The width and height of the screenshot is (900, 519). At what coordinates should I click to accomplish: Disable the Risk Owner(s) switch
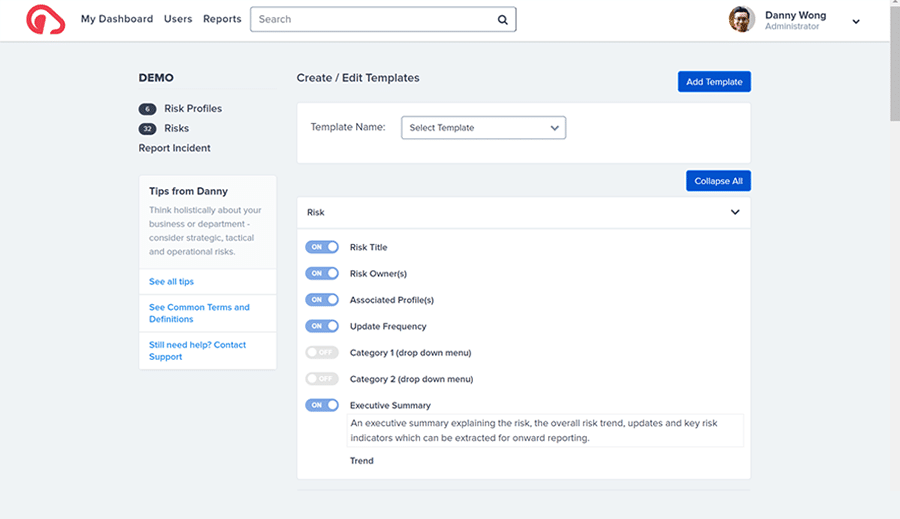point(322,273)
